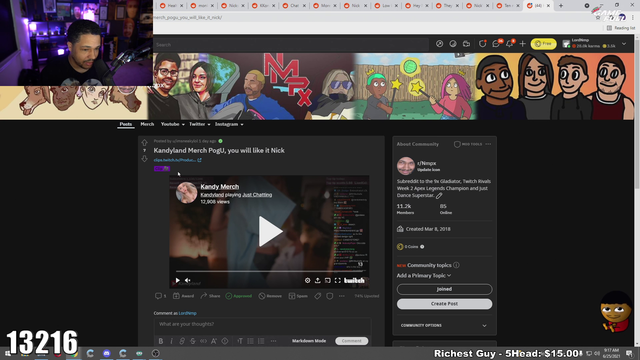Toggle strikethrough in the comment editor
This screenshot has width=640, height=360.
[x=193, y=341]
